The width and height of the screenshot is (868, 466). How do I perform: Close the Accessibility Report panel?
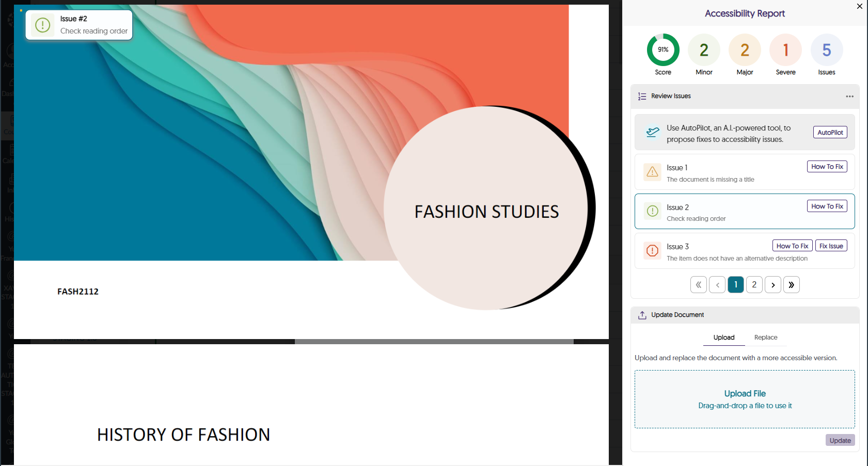pyautogui.click(x=859, y=6)
